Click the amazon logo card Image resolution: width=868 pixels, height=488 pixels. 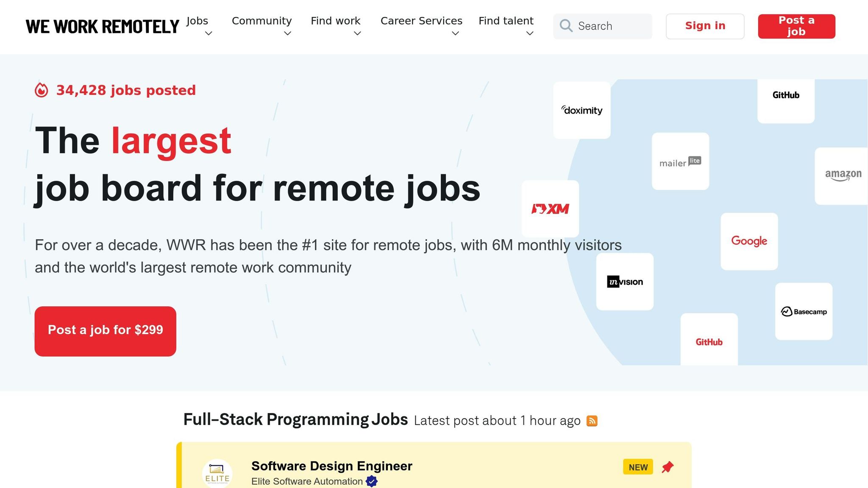click(841, 176)
